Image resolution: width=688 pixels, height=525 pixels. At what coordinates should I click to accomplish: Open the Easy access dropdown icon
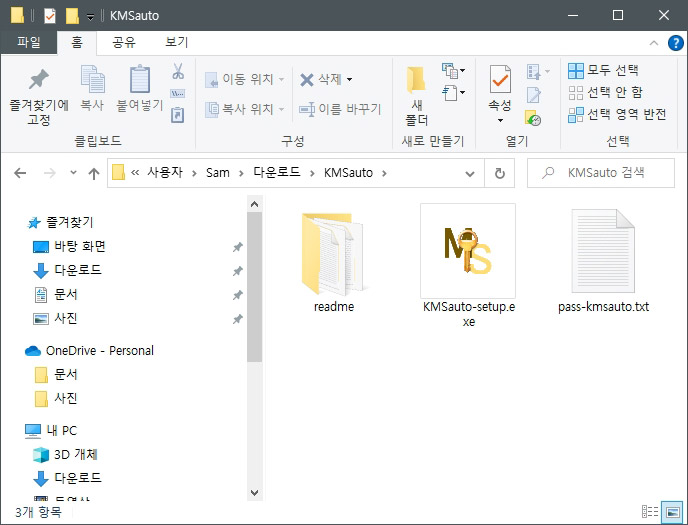453,93
